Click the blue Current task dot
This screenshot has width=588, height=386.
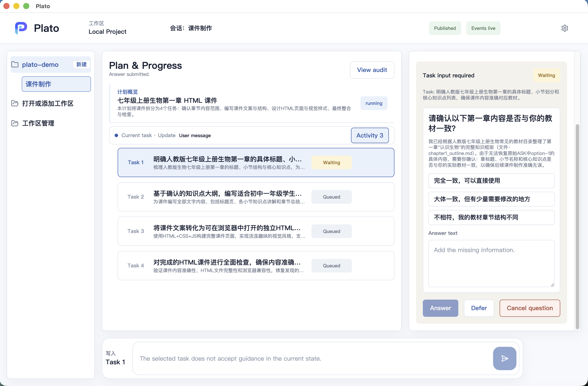(116, 135)
